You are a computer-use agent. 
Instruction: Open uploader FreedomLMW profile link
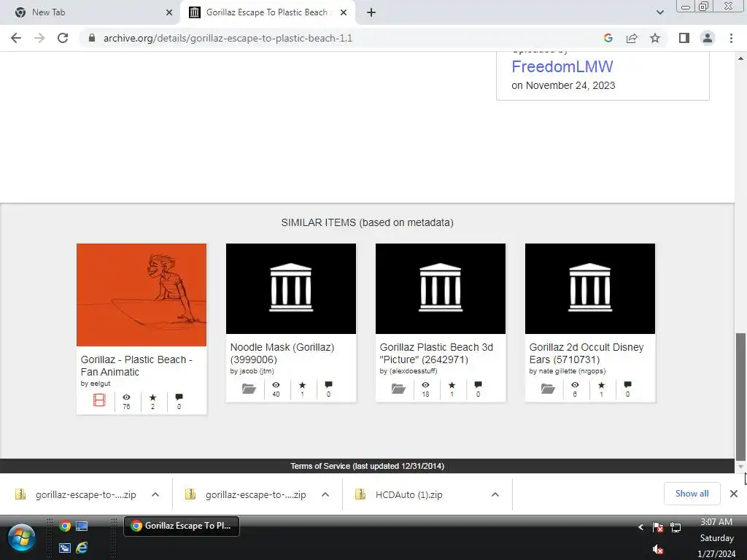pyautogui.click(x=562, y=66)
